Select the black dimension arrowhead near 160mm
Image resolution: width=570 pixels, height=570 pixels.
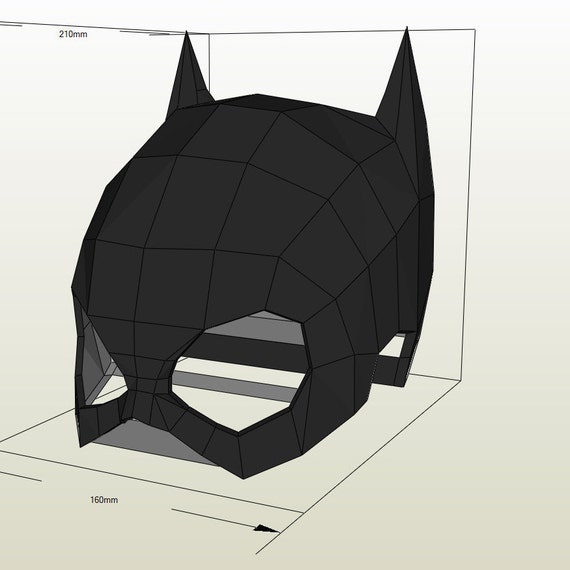click(x=266, y=528)
